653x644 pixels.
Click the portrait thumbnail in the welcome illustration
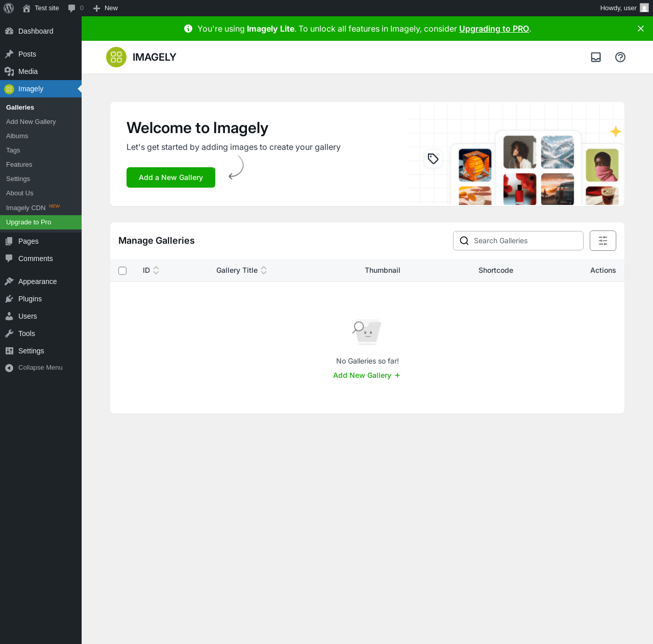(520, 152)
